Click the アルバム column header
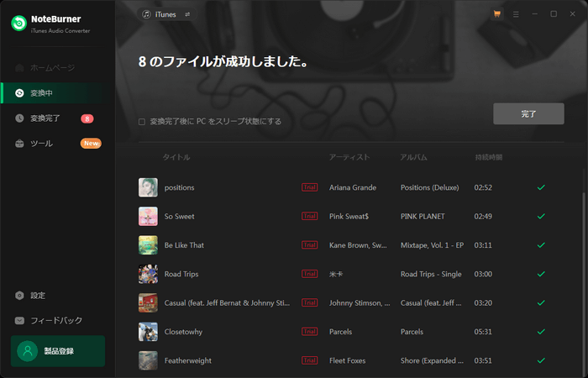 [x=413, y=157]
